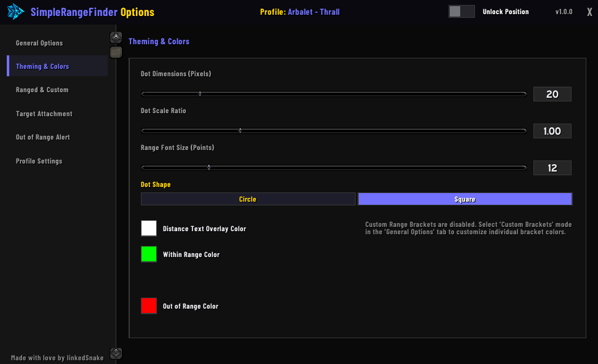Click the Range Font Size slider handle
Viewport: 598px width, 364px height.
point(209,167)
